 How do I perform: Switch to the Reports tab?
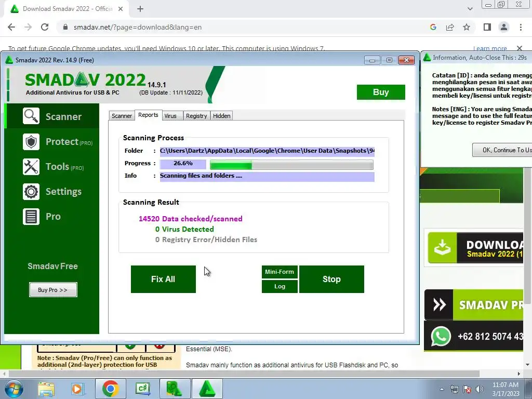click(148, 115)
